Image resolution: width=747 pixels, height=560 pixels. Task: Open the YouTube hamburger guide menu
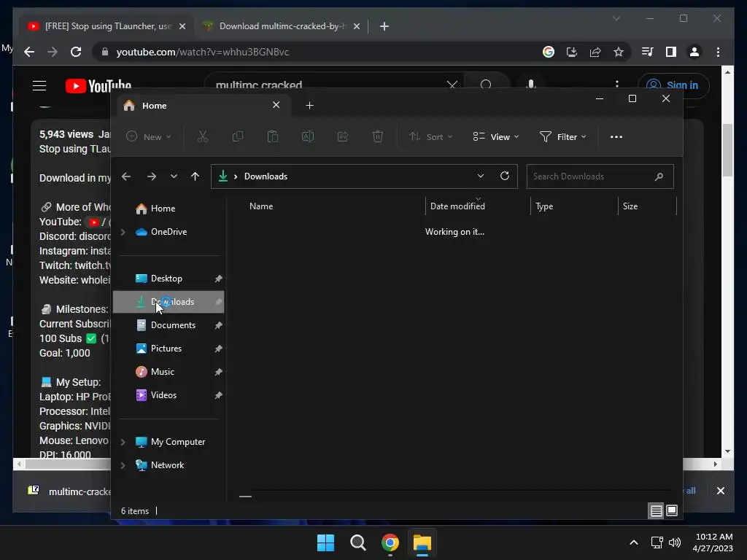click(x=39, y=86)
